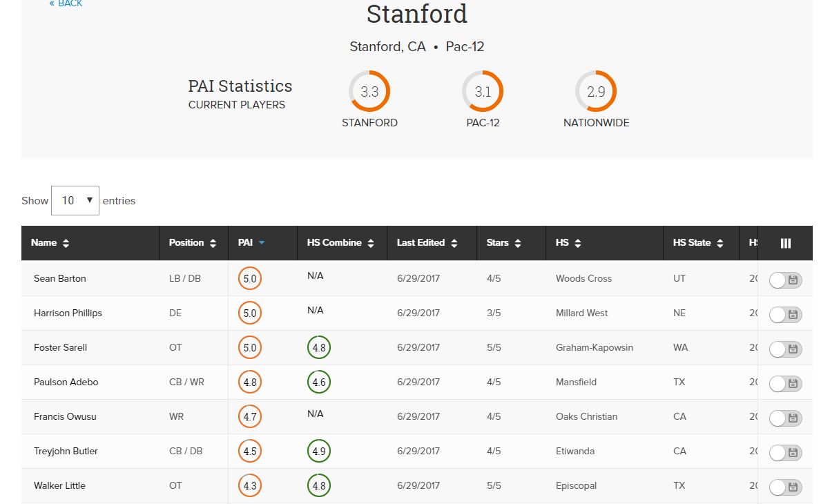Toggle the save switch for Sean Barton
The image size is (830, 504).
pyautogui.click(x=786, y=280)
